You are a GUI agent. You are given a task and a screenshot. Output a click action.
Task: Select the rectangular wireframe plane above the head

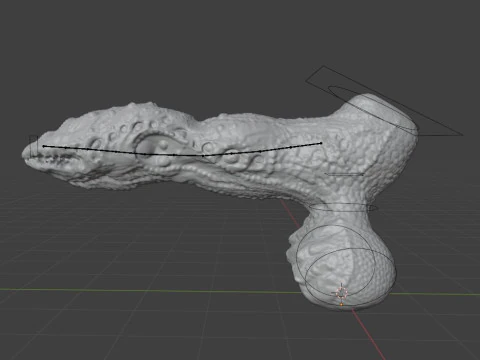[384, 101]
